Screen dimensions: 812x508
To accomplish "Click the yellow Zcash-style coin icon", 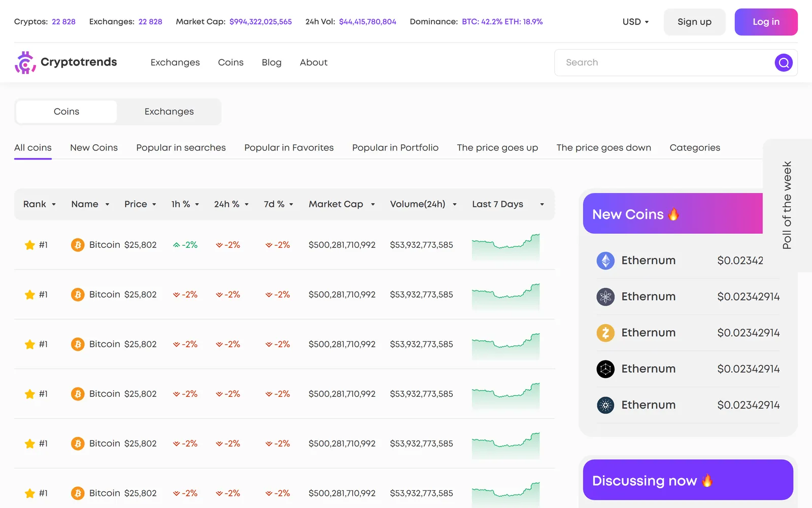I will point(605,333).
